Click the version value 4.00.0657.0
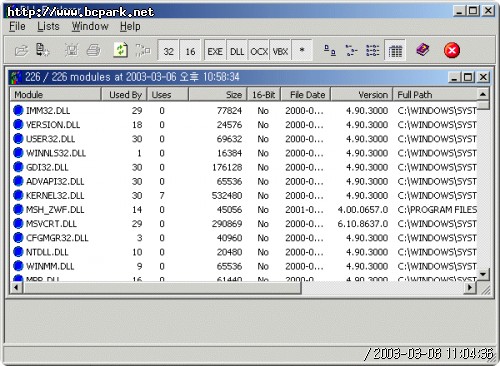 (363, 210)
